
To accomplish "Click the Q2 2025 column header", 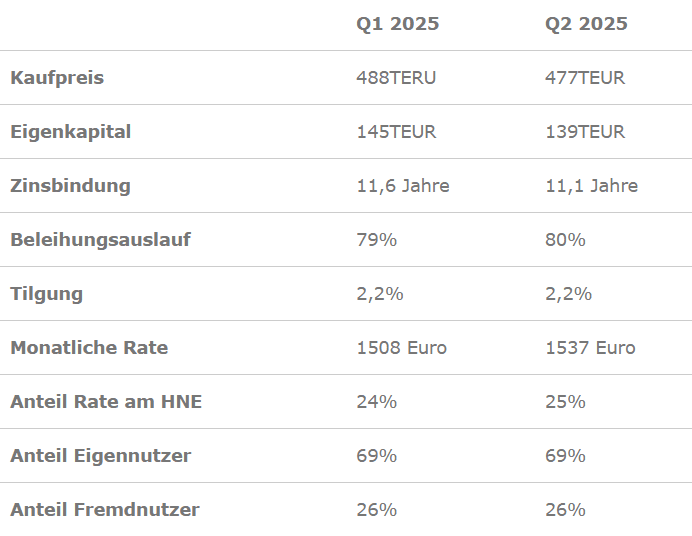I will coord(586,24).
